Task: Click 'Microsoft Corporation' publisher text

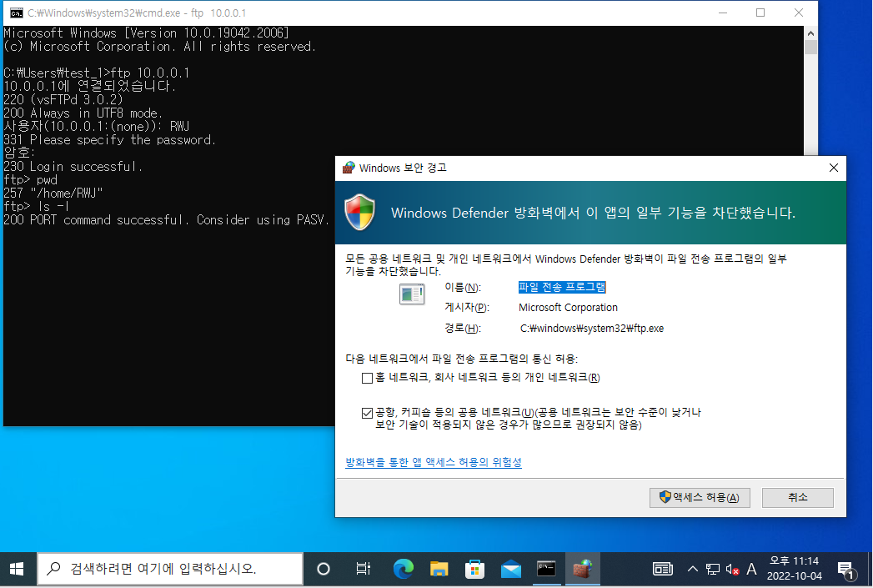Action: click(568, 308)
